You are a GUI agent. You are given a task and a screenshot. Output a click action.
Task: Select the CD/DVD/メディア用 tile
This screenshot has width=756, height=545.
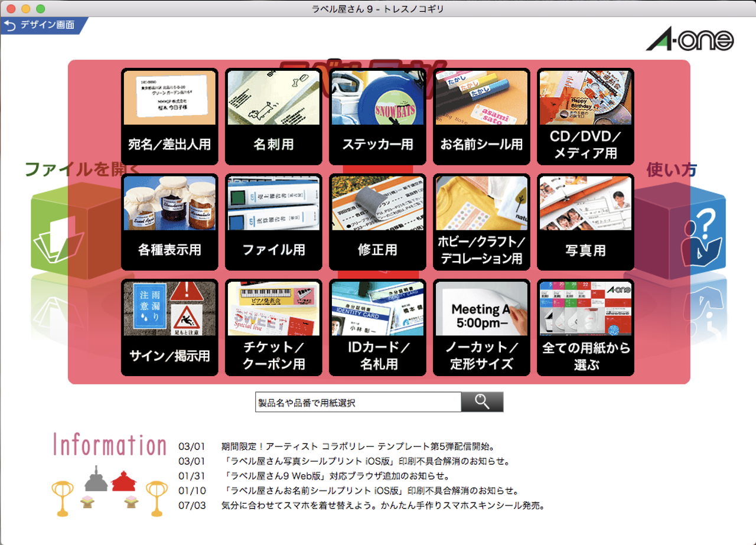585,116
